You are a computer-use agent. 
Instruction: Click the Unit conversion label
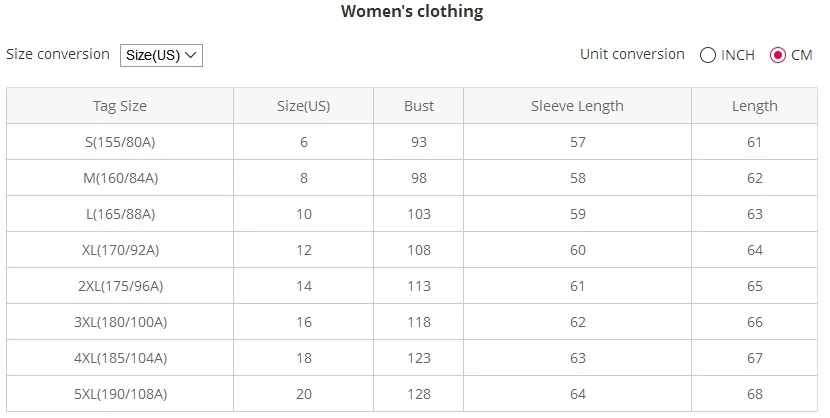pos(632,54)
